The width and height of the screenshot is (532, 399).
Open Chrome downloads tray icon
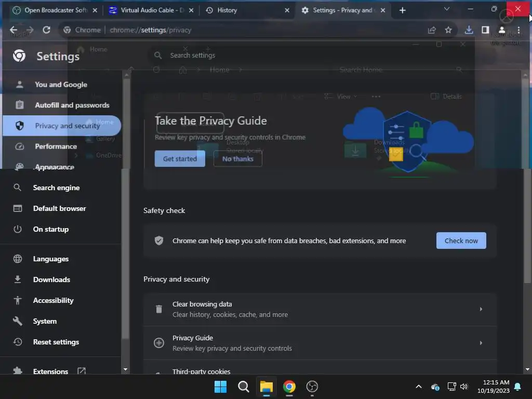(x=469, y=30)
